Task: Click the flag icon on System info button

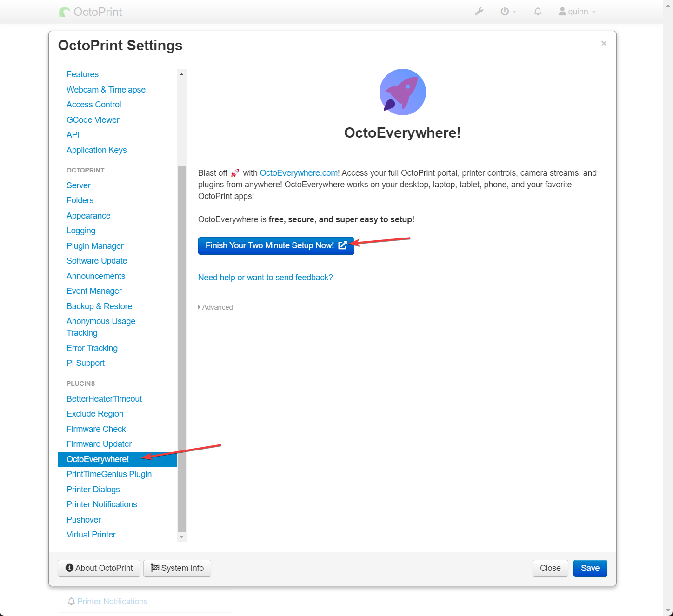Action: [x=155, y=568]
